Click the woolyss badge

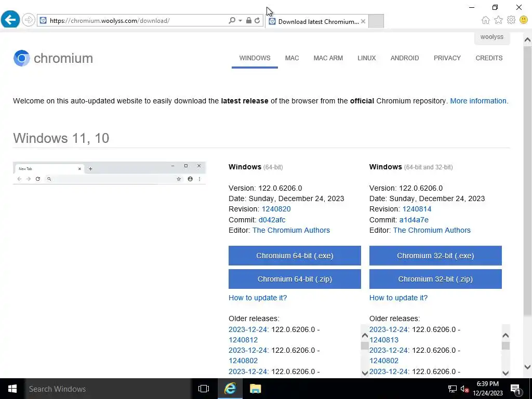[x=491, y=37]
